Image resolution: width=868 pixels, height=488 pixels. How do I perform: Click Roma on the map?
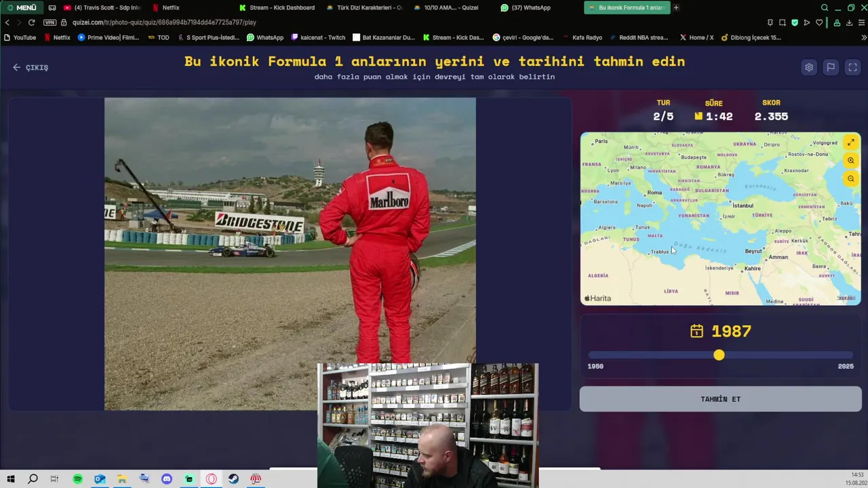(x=654, y=192)
